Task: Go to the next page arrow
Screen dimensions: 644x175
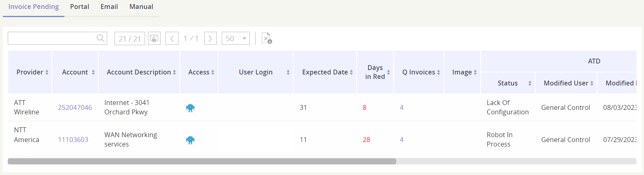Action: pyautogui.click(x=210, y=39)
